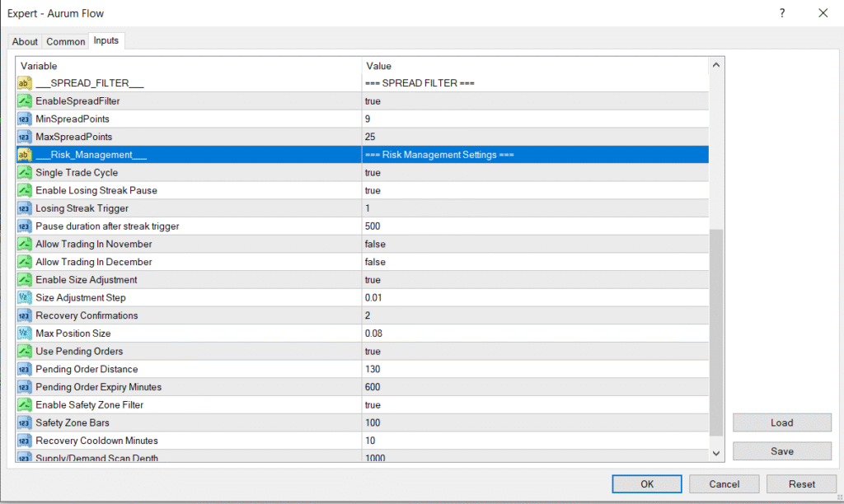Click the vertical scrollbar thumb
The image size is (844, 504).
tap(716, 329)
